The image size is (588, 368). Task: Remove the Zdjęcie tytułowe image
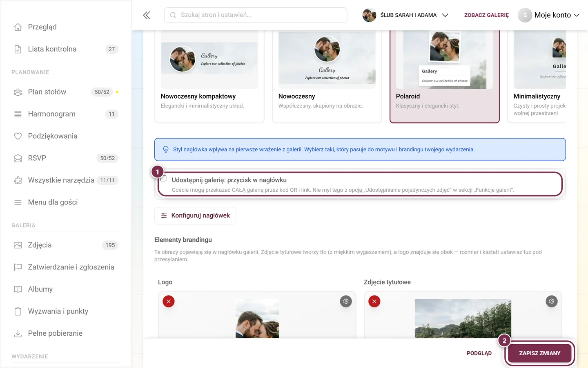pos(374,301)
